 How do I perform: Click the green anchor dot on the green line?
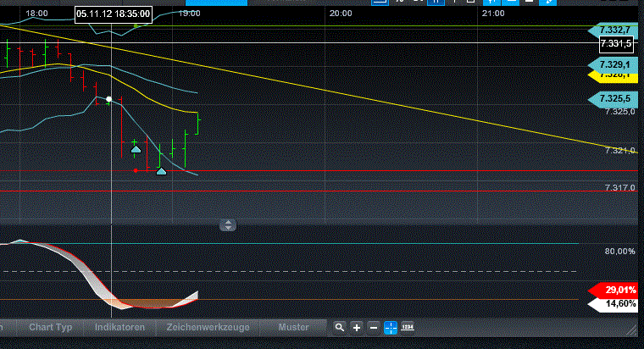(136, 26)
